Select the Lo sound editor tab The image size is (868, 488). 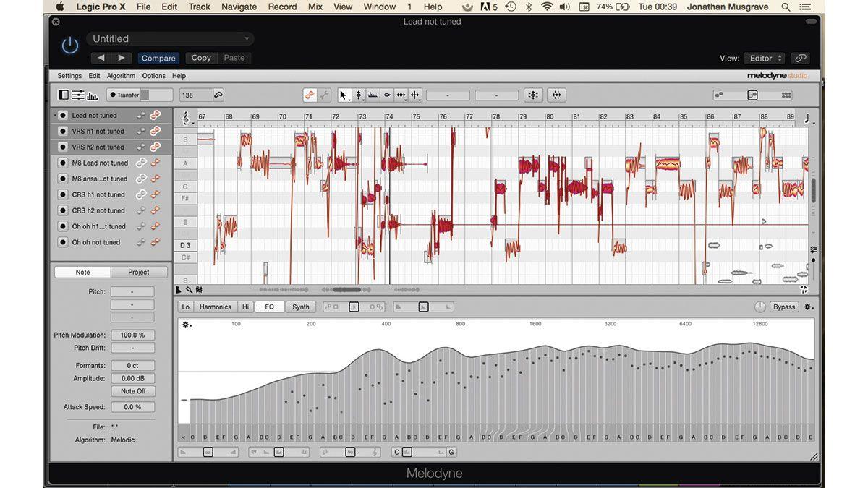pyautogui.click(x=186, y=307)
